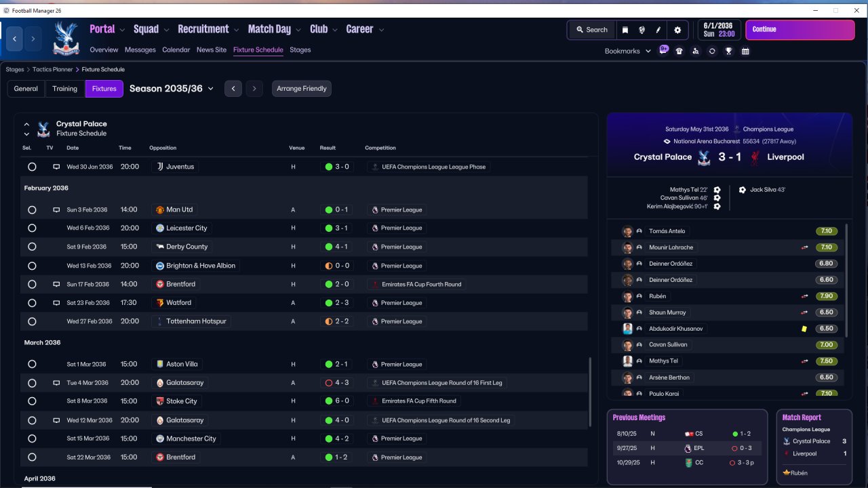Click the TV icon on Man Utd fixture row
This screenshot has width=868, height=488.
tap(56, 210)
